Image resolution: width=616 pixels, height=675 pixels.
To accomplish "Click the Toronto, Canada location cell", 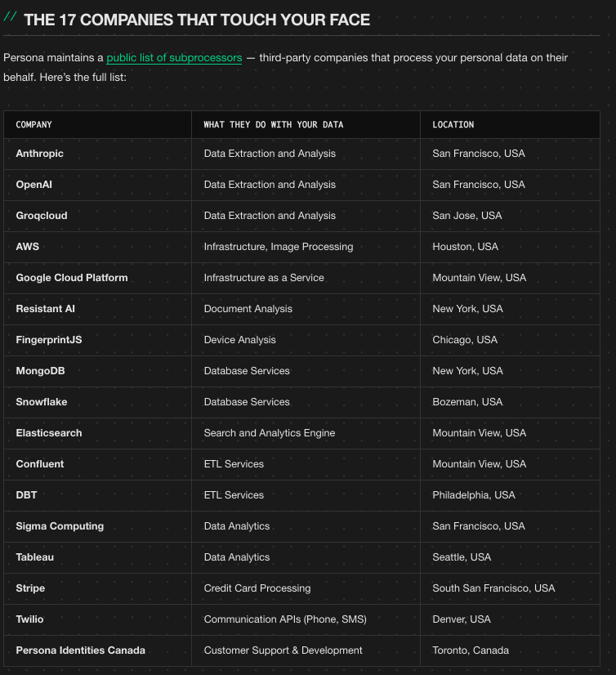I will 470,650.
